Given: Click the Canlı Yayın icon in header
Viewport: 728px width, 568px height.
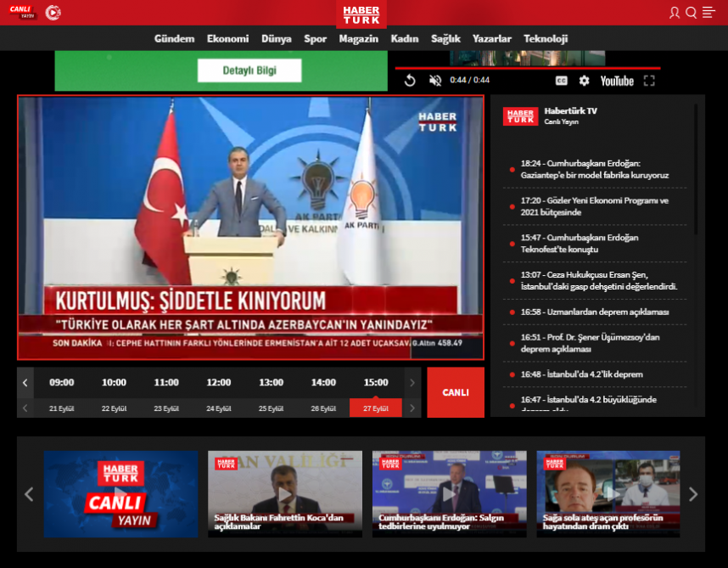Looking at the screenshot, I should point(21,12).
